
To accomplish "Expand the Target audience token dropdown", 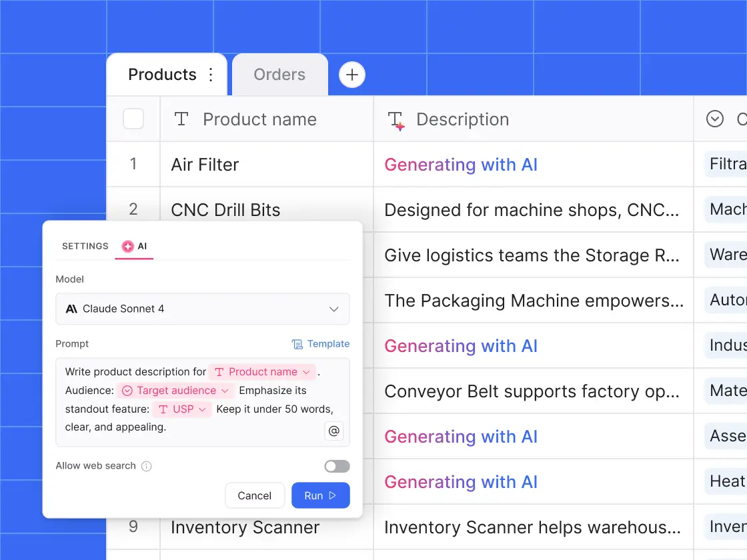I will (223, 391).
